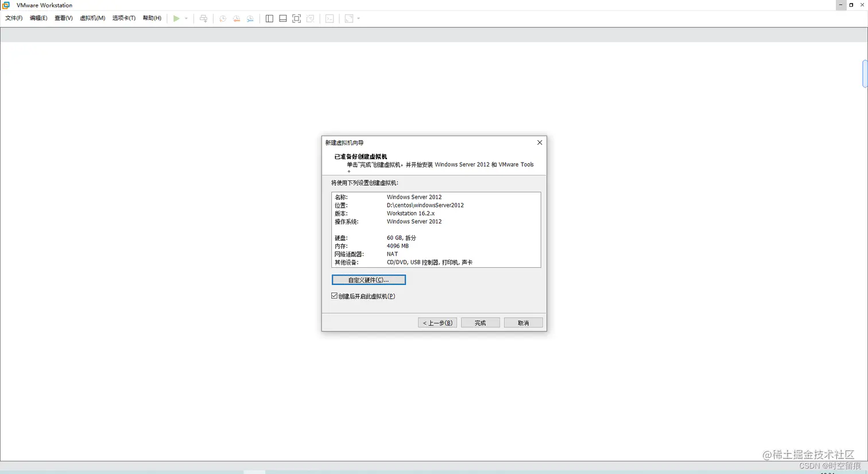Viewport: 868px width, 474px height.
Task: Click the 上一步(B) back button
Action: [x=437, y=323]
